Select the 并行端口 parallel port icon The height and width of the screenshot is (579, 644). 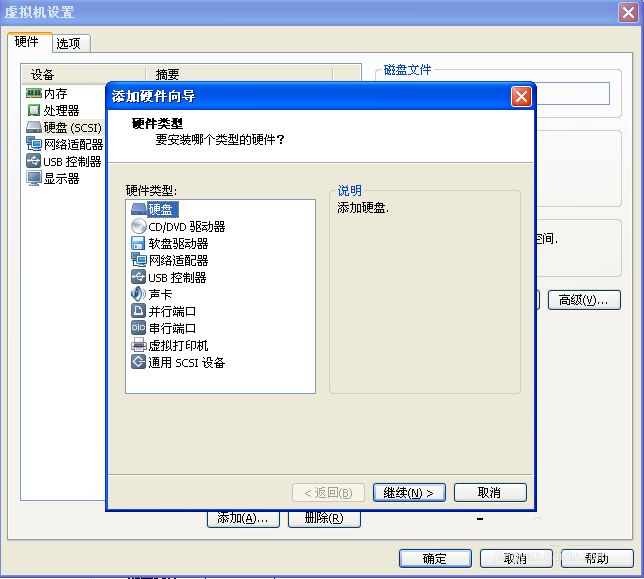click(138, 311)
